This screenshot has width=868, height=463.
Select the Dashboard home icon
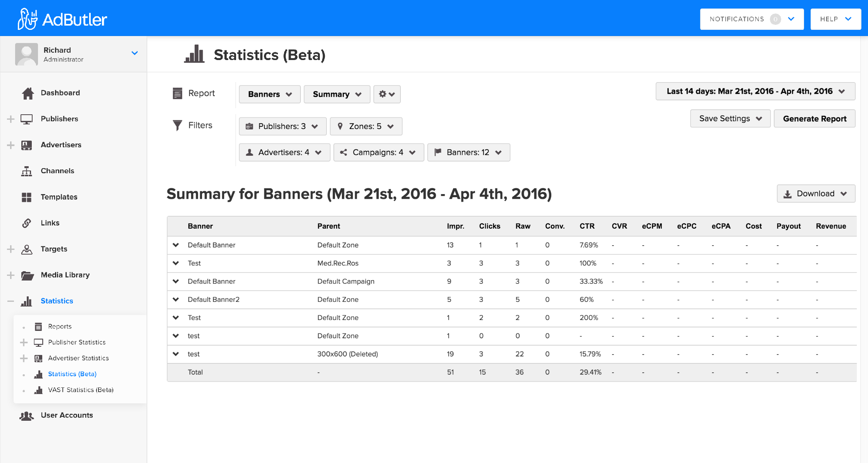coord(27,93)
